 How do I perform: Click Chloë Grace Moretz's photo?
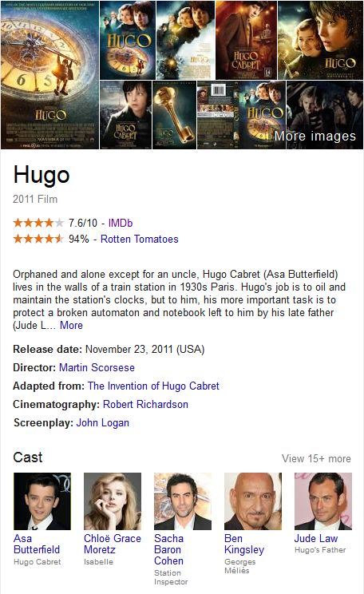[113, 501]
